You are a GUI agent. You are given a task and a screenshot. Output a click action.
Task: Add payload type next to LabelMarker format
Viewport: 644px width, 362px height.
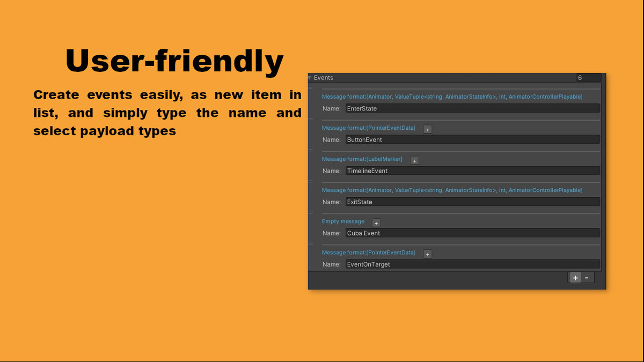pyautogui.click(x=414, y=160)
